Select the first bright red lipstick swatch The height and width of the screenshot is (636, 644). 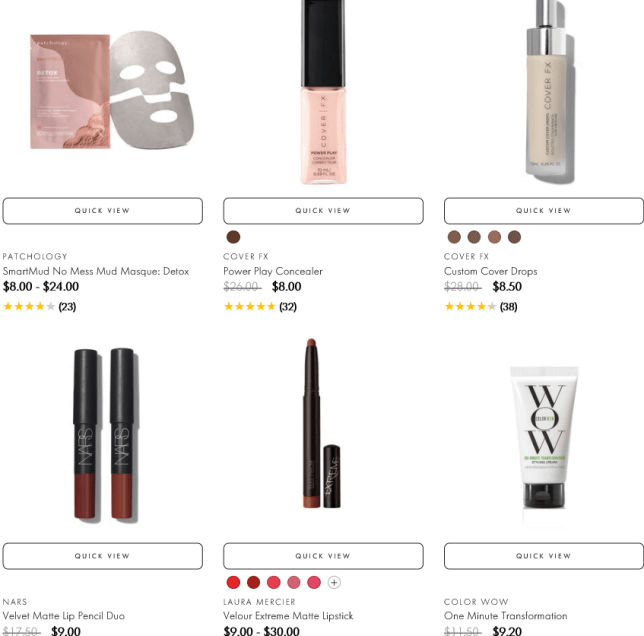click(x=233, y=582)
